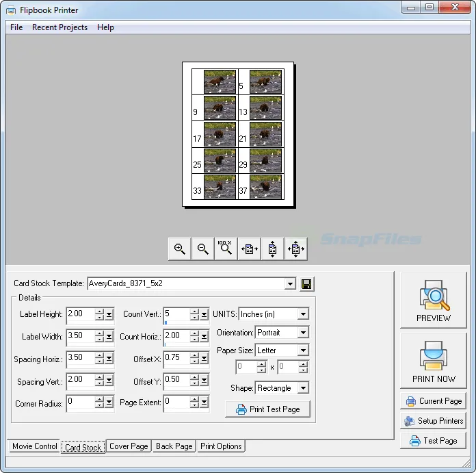This screenshot has width=476, height=473.
Task: Fit preview to page height
Action: click(x=272, y=248)
